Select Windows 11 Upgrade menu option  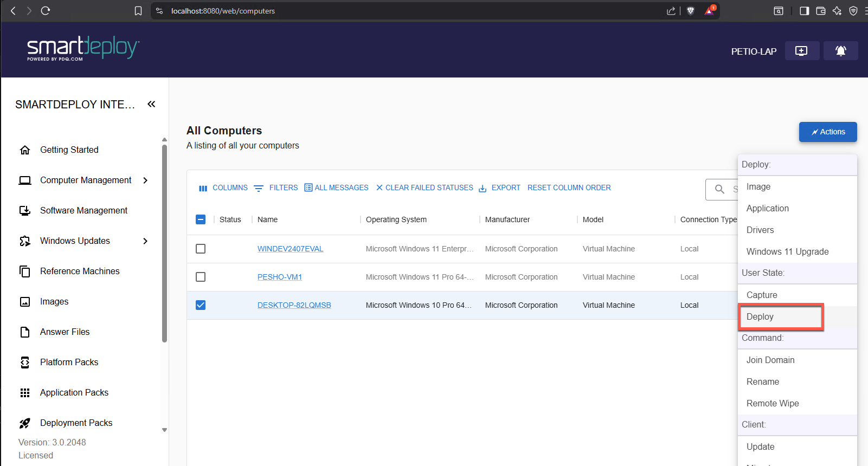click(787, 251)
